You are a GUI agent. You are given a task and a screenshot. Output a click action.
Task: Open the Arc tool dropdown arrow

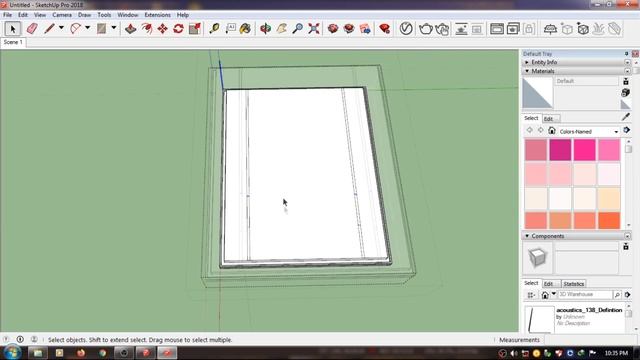pos(87,28)
